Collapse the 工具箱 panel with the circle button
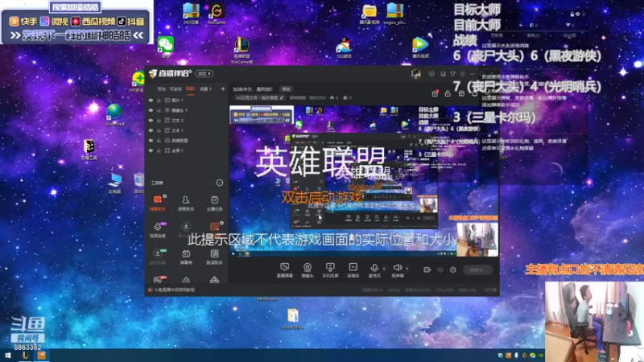This screenshot has width=644, height=362. click(220, 183)
